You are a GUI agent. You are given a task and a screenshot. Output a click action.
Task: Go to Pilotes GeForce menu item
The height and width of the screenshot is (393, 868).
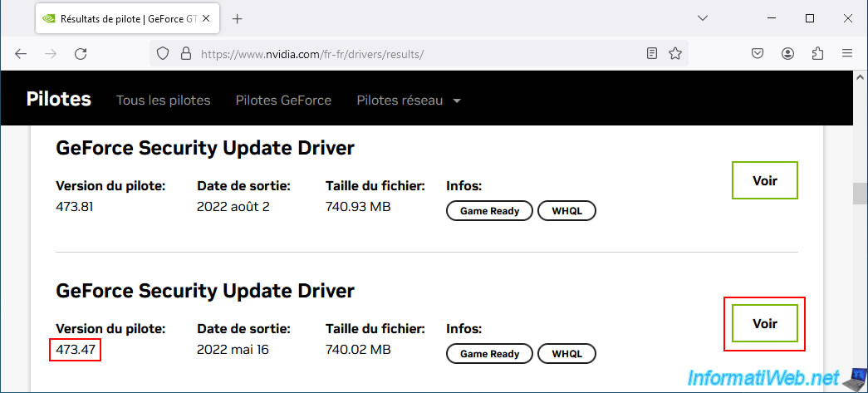[283, 101]
